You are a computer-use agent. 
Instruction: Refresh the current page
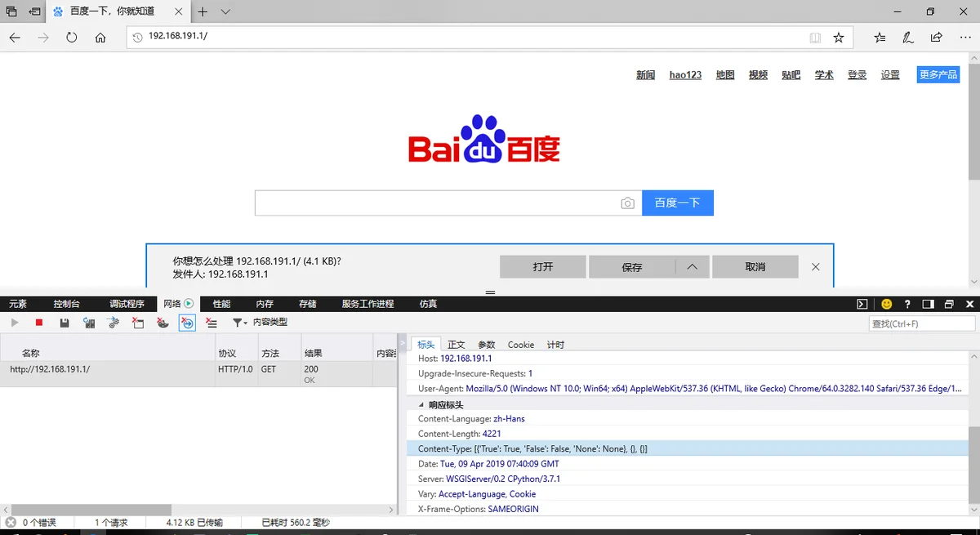(72, 38)
